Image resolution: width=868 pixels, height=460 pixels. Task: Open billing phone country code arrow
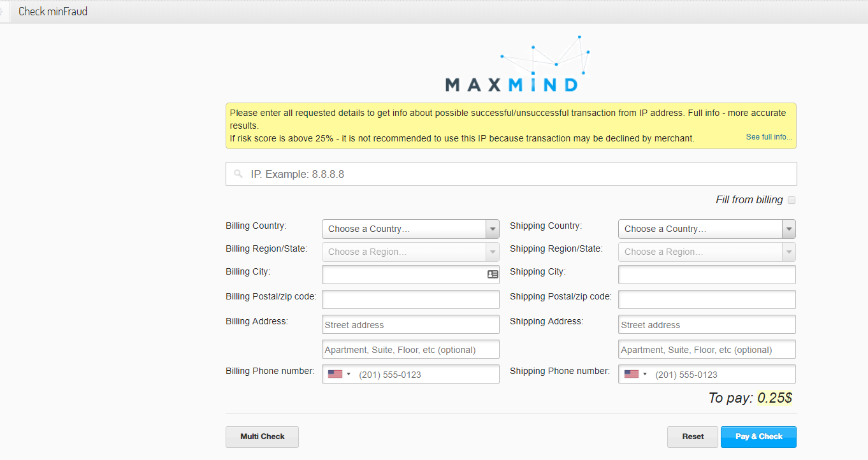coord(349,374)
